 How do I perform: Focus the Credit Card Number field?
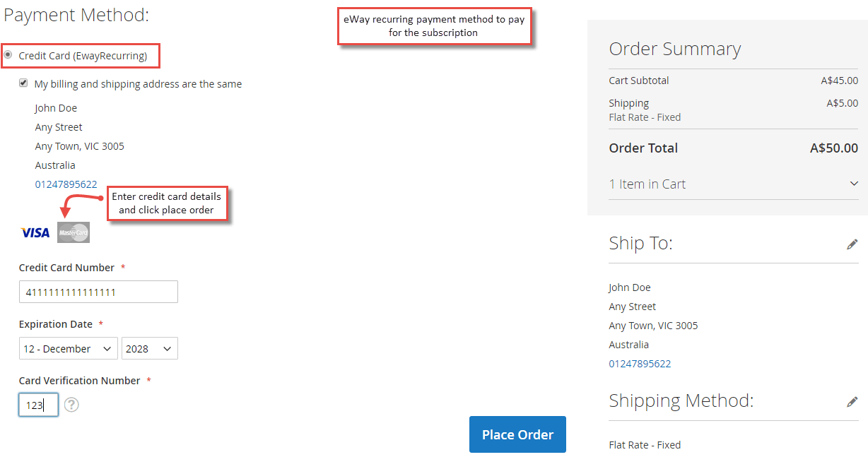point(98,292)
